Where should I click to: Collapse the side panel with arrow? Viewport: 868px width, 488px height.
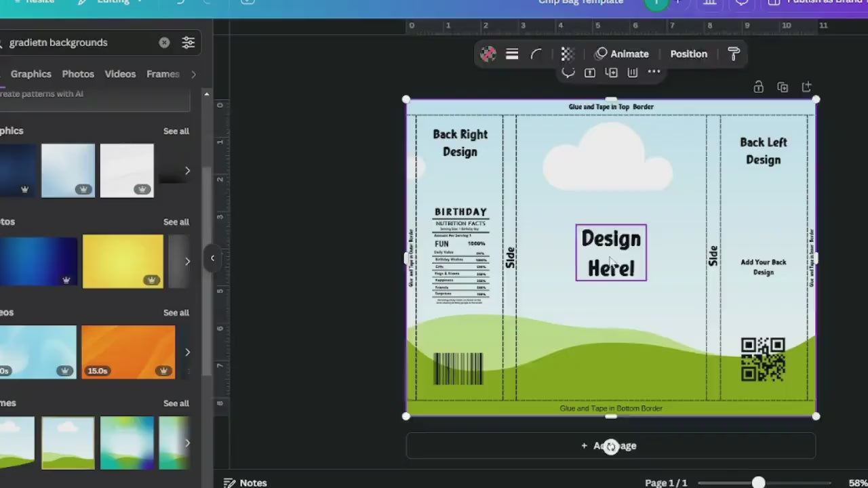click(x=212, y=258)
